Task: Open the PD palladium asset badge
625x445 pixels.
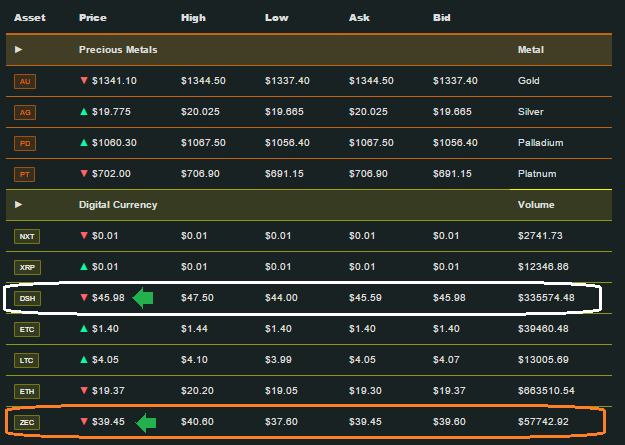Action: (25, 144)
